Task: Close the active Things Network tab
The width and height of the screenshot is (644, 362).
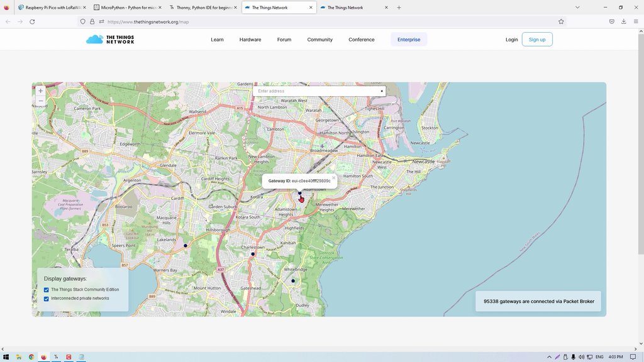Action: point(311,8)
